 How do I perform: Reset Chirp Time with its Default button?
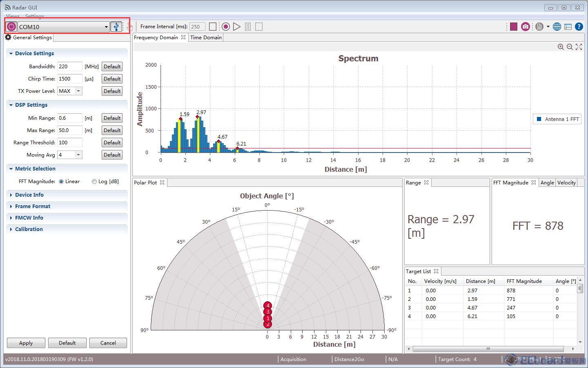(x=112, y=79)
